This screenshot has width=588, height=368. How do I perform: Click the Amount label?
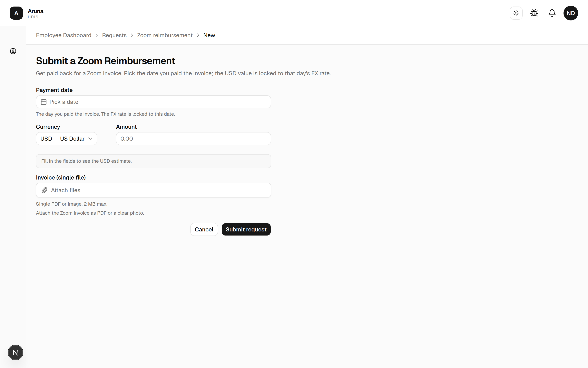126,127
